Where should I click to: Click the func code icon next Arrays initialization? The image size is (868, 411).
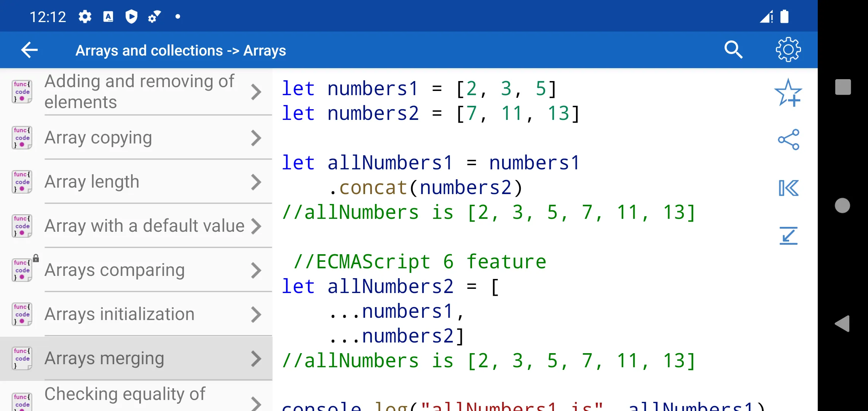(x=22, y=314)
